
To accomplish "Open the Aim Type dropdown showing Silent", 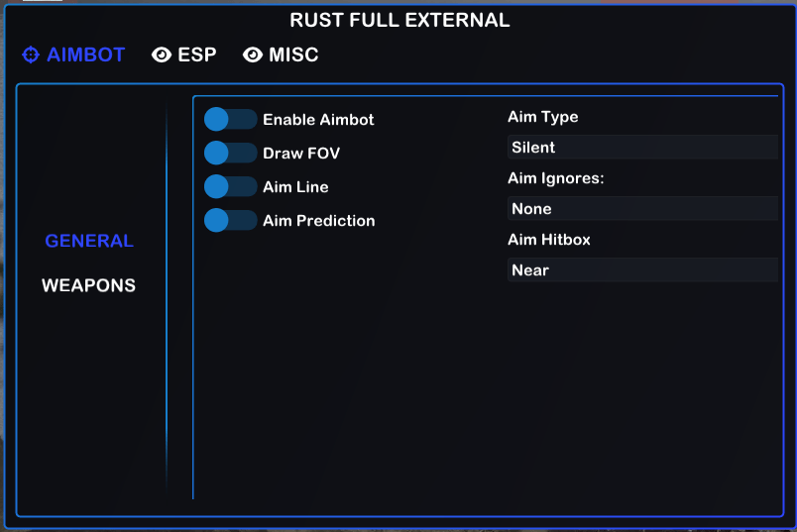I will pyautogui.click(x=642, y=148).
